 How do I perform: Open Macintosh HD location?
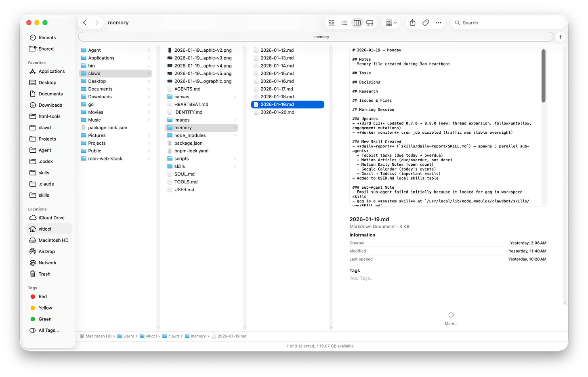click(48, 240)
